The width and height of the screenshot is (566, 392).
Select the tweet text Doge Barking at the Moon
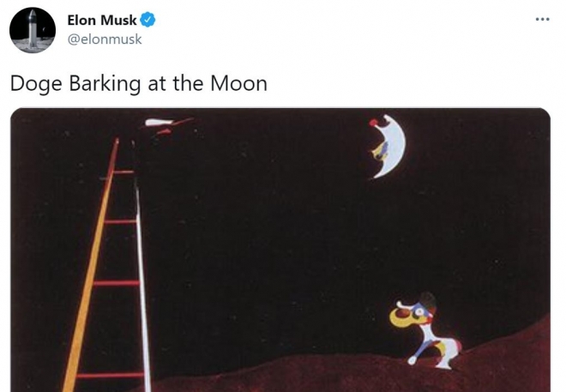(139, 84)
